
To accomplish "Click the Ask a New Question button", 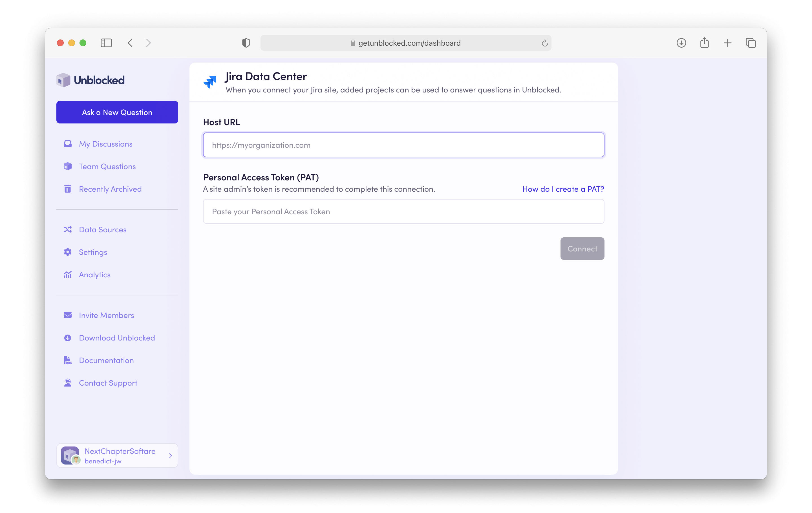I will (117, 112).
